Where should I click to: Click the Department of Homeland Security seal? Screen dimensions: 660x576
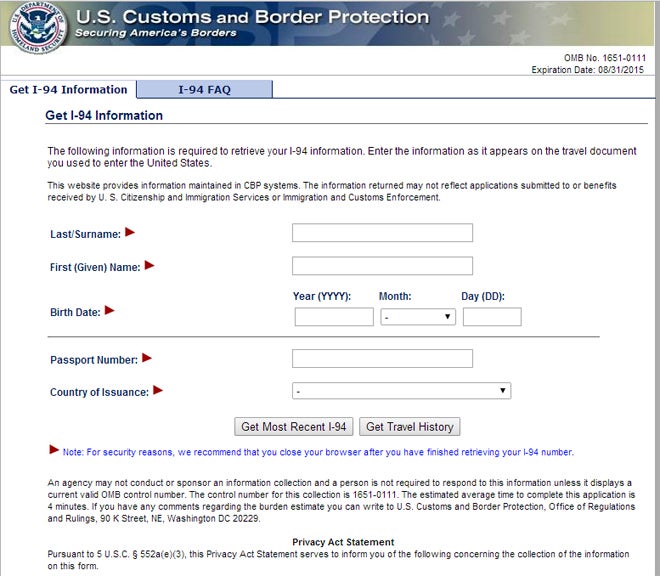click(38, 28)
